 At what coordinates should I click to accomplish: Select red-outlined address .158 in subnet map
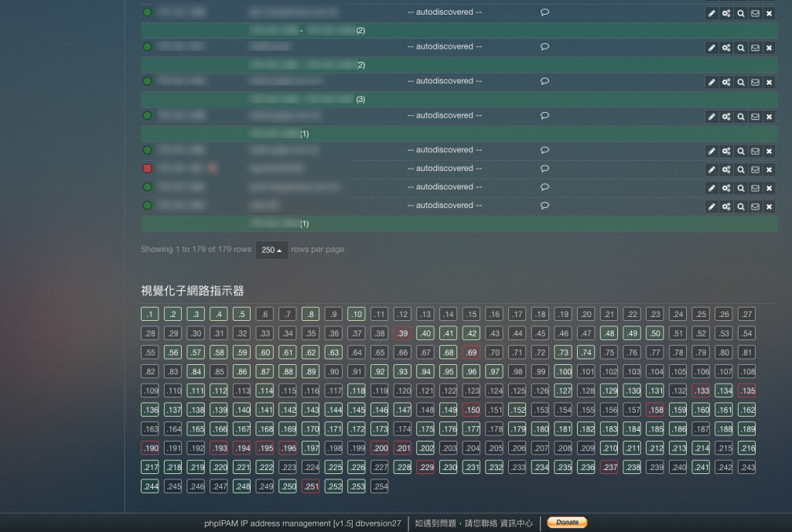pos(655,410)
